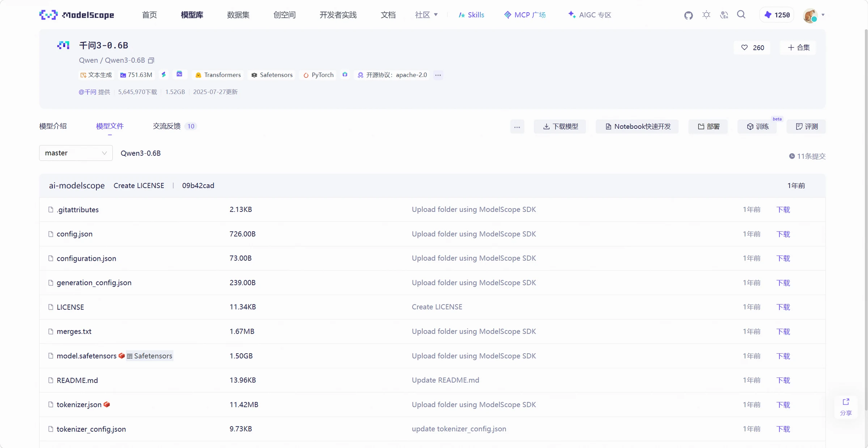Click the blue hexagon tag icon after PyTorch

(x=345, y=74)
